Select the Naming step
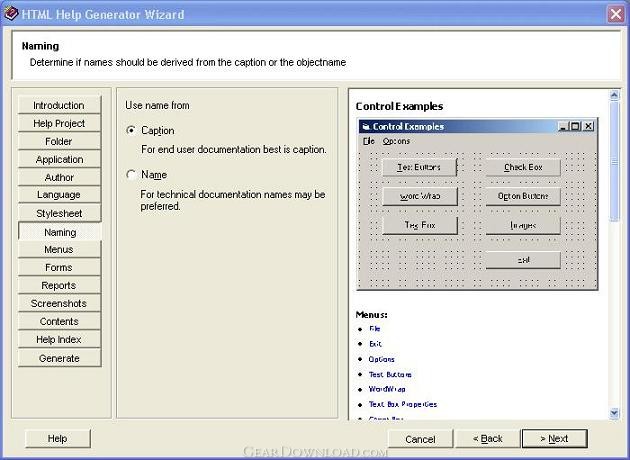Viewport: 630px width, 460px height. 59,232
